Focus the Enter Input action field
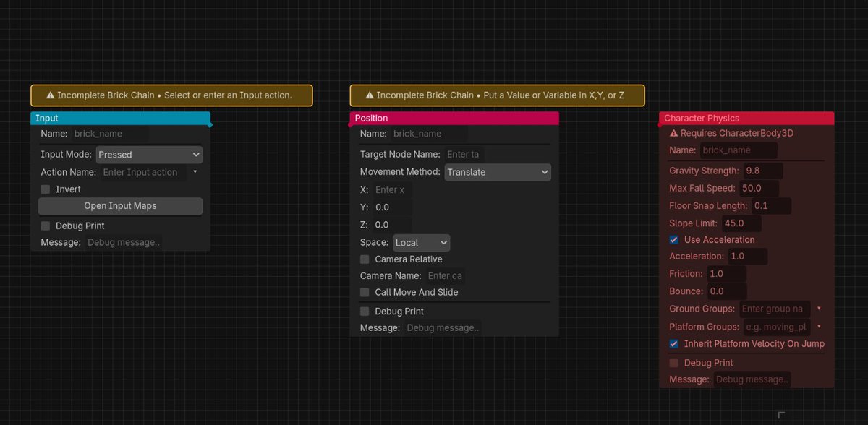This screenshot has width=868, height=425. click(x=142, y=172)
